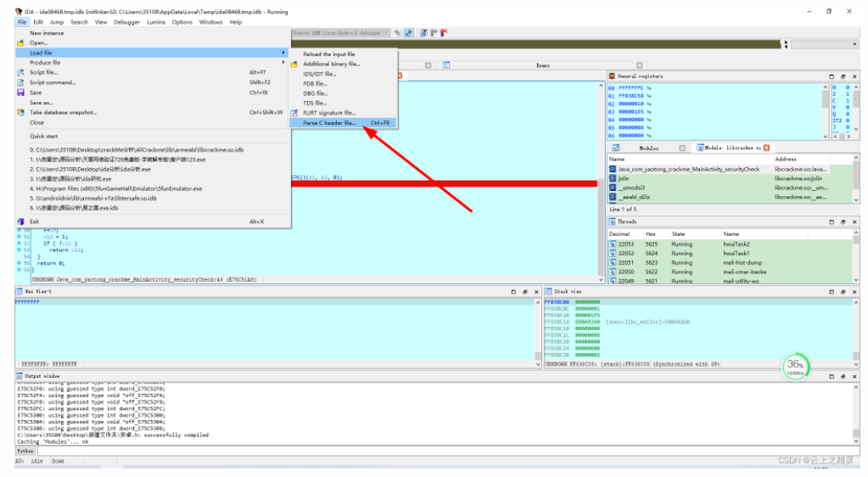
Task: Click the Exit icon in File menu
Action: point(20,222)
